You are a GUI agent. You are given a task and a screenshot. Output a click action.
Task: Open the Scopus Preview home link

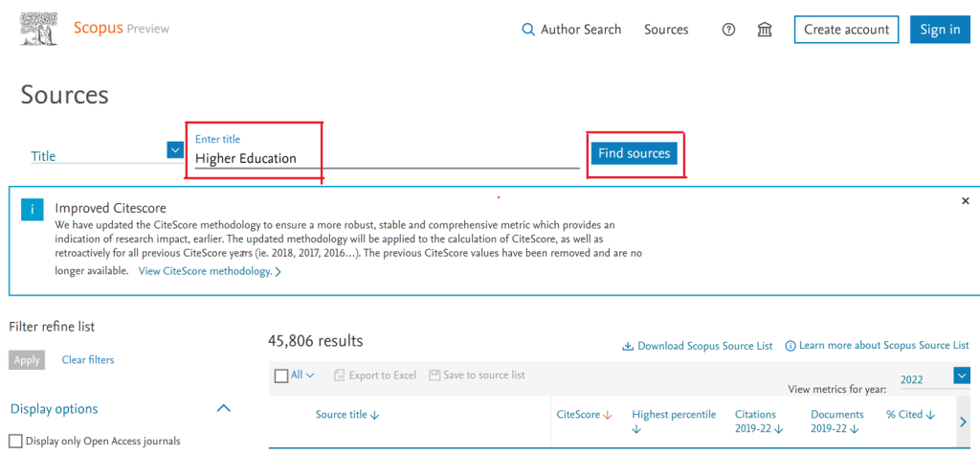tap(122, 28)
